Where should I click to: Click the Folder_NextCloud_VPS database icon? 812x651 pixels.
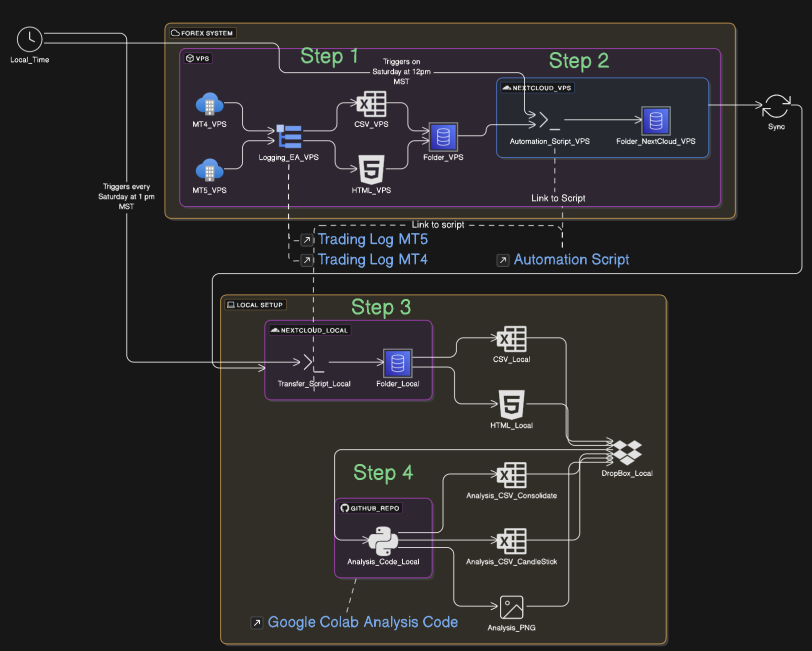click(656, 121)
